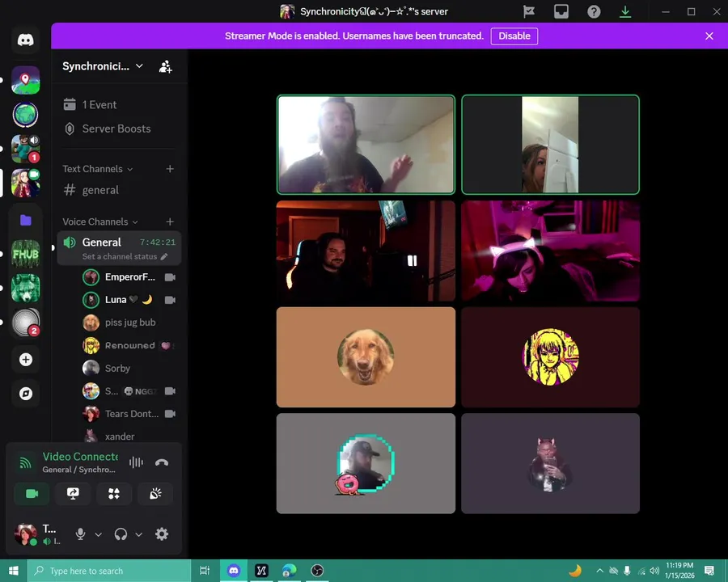Show hidden tray icons arrow
Screen dimensions: 728x582
[x=600, y=571]
